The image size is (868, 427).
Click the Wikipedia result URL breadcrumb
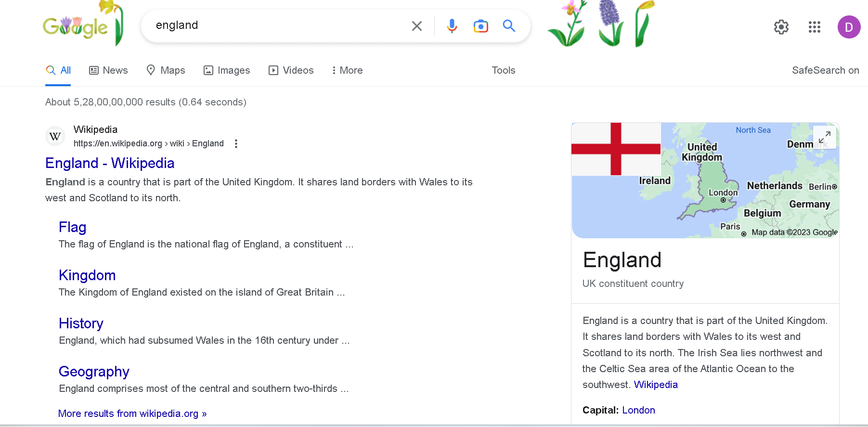pos(149,143)
